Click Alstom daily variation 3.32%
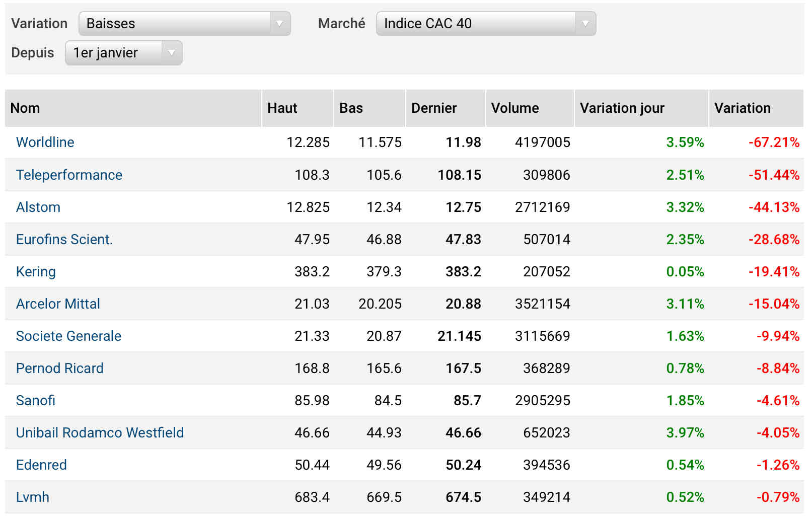 685,207
